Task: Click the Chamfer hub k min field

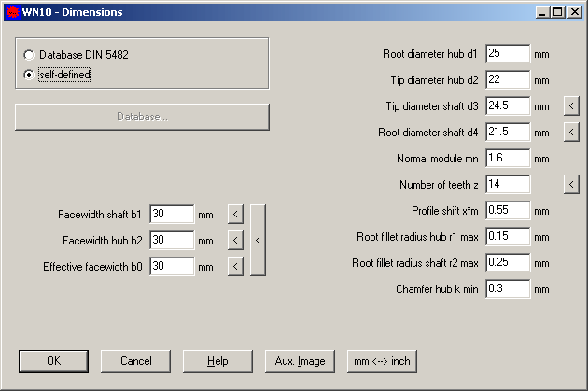Action: [507, 289]
